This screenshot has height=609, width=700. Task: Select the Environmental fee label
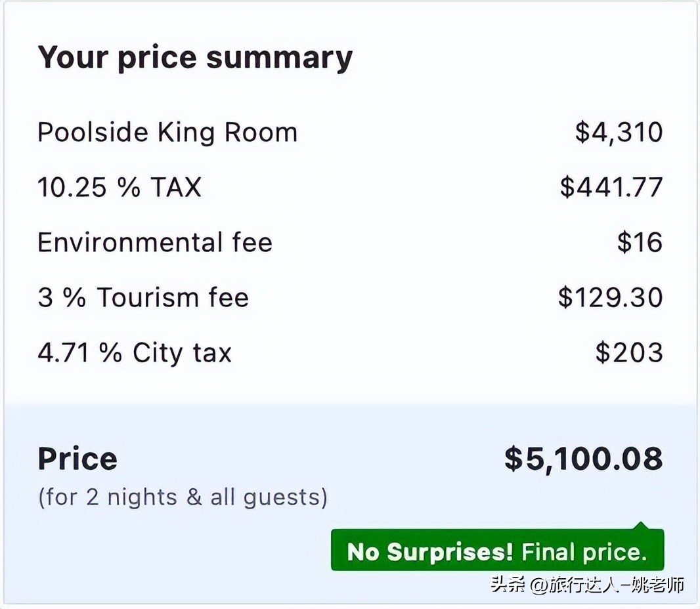pos(154,243)
